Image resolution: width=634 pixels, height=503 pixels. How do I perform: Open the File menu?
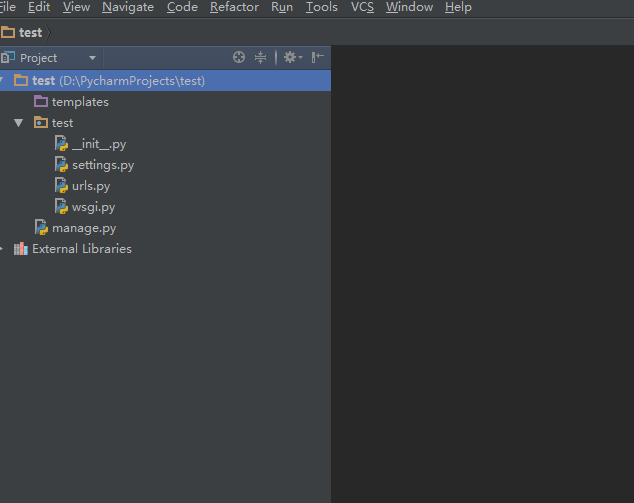pos(7,7)
